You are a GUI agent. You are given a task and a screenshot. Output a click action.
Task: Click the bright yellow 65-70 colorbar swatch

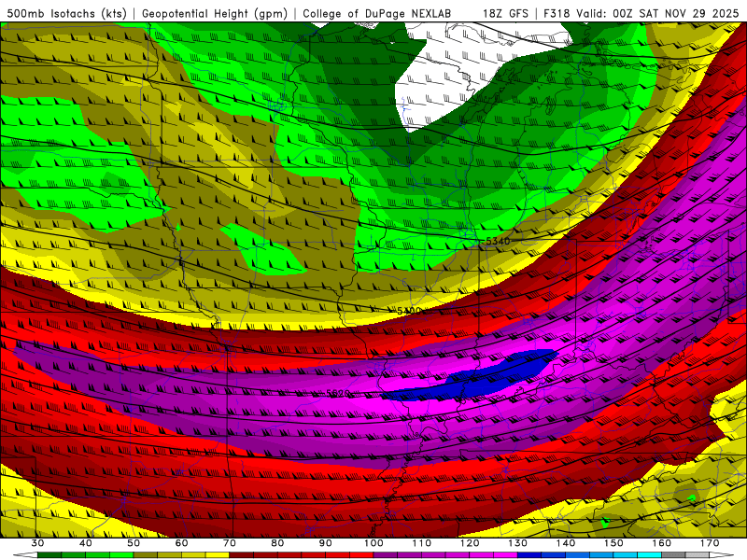pyautogui.click(x=218, y=555)
